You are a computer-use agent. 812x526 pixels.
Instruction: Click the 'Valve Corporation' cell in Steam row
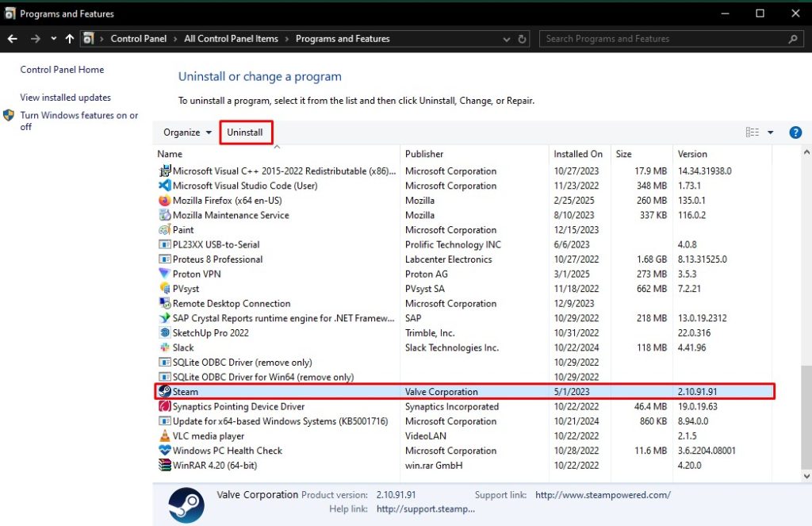pos(441,391)
